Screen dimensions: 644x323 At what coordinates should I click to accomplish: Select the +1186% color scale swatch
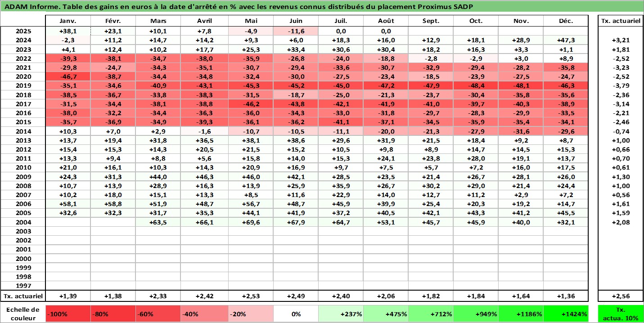pos(521,314)
